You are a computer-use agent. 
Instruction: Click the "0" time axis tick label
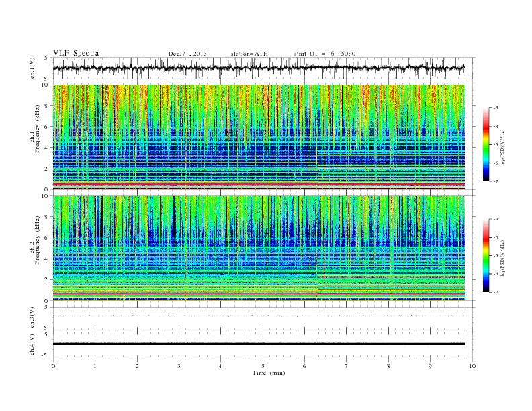53,366
